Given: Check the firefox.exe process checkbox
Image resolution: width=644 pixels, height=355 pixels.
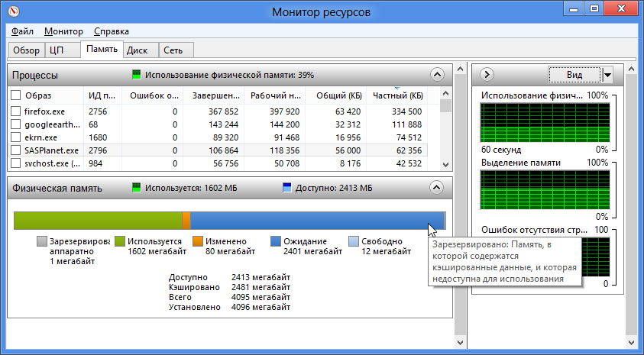Looking at the screenshot, I should click(x=15, y=111).
